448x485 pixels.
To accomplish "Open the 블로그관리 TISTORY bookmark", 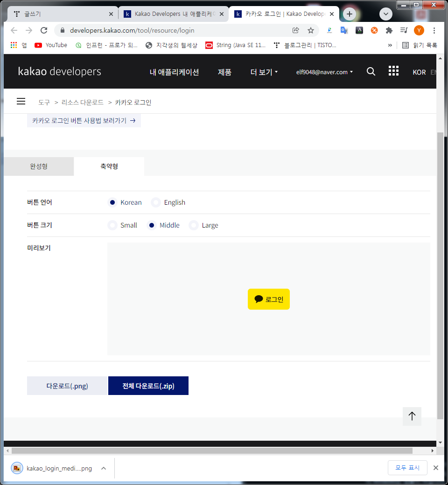I will pos(305,45).
